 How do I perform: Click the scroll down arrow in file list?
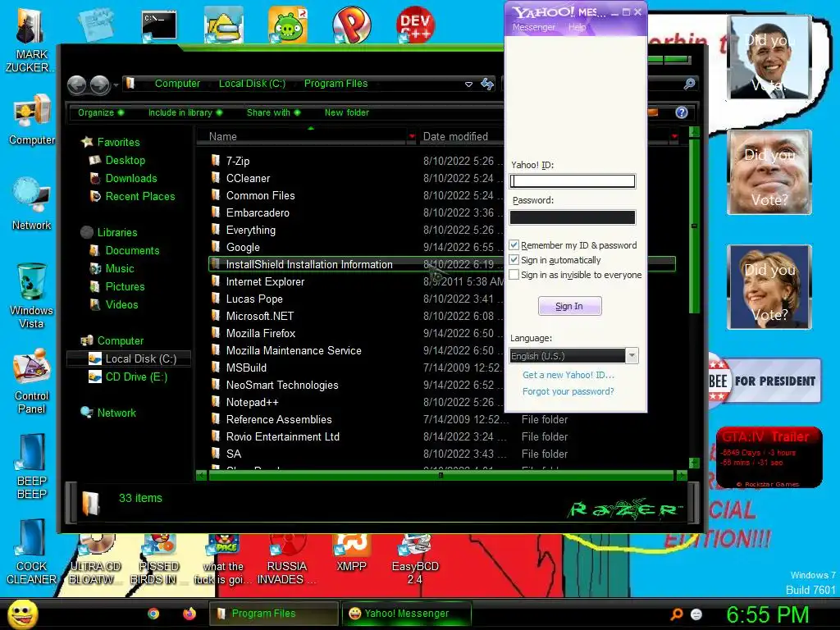(x=694, y=463)
